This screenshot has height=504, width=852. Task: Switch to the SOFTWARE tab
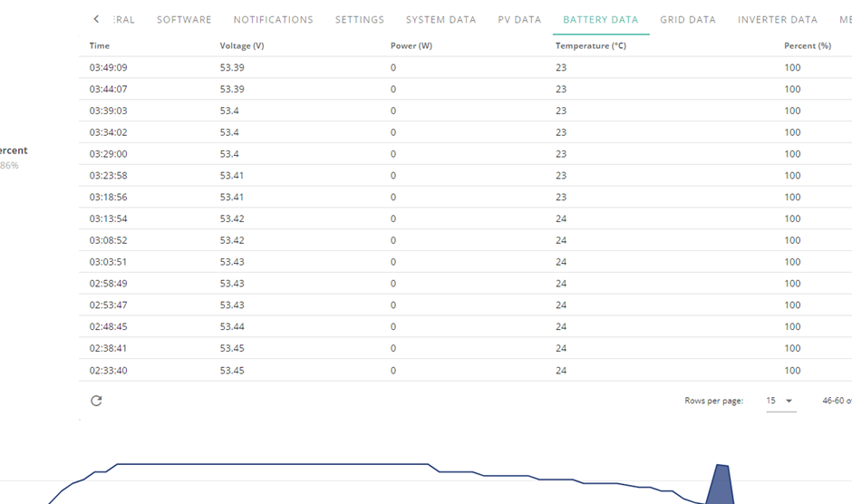point(184,20)
